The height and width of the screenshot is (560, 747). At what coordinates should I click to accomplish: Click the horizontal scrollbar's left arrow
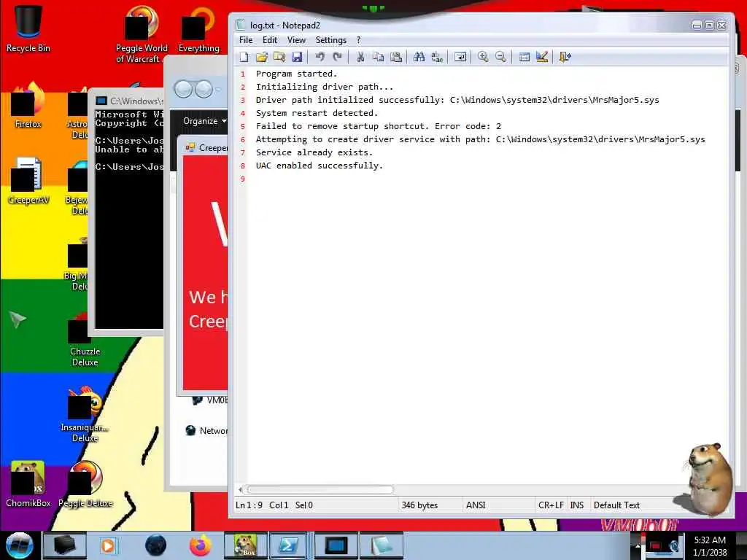click(x=240, y=489)
